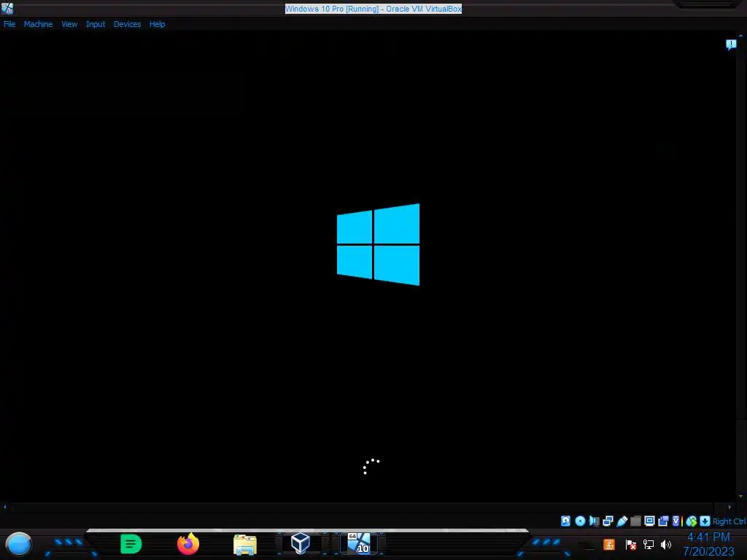Click the blue Start orb button

pos(18,544)
